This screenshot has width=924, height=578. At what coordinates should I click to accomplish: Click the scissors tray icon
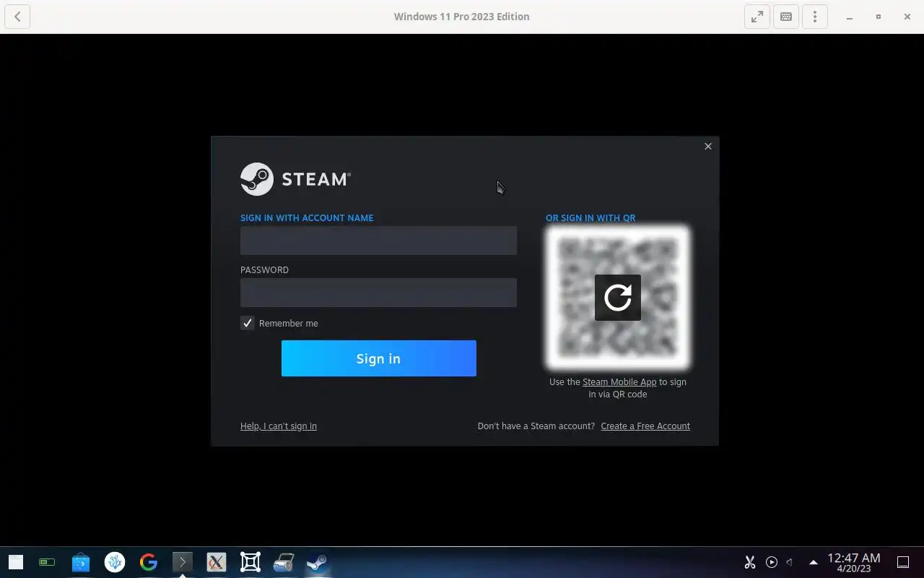click(750, 562)
